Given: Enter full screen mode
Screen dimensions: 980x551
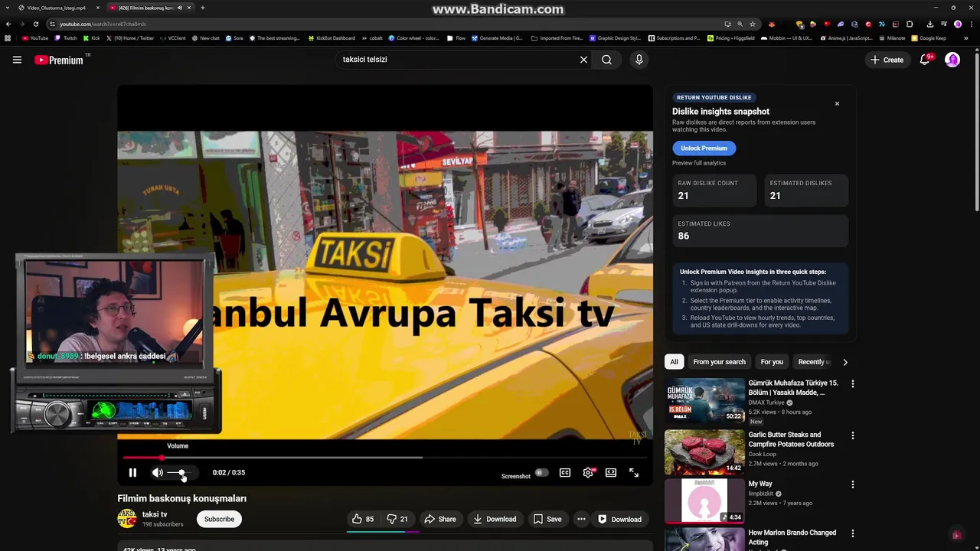Looking at the screenshot, I should click(634, 473).
